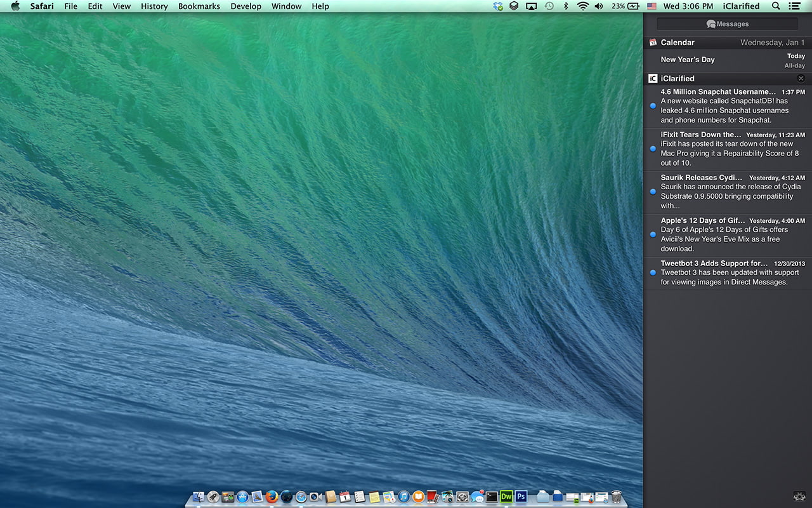Viewport: 812px width, 508px height.
Task: Open iTunes from the Dock
Action: [x=404, y=497]
